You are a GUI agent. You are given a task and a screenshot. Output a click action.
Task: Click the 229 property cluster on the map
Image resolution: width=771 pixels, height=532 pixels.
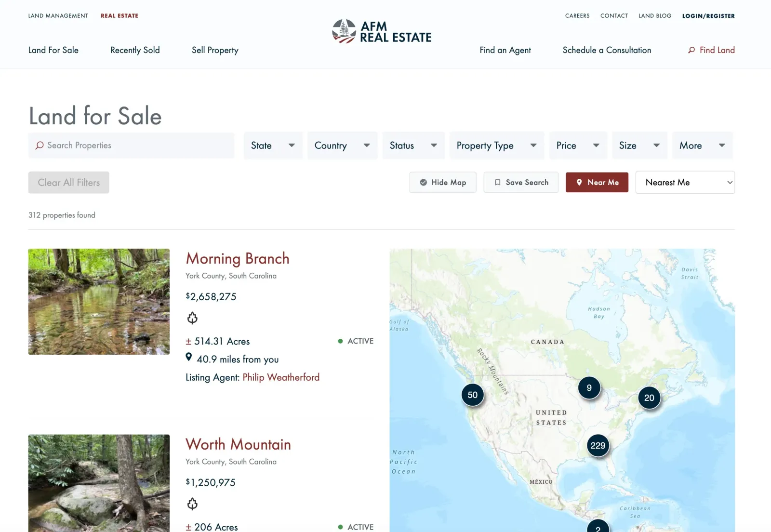point(598,446)
